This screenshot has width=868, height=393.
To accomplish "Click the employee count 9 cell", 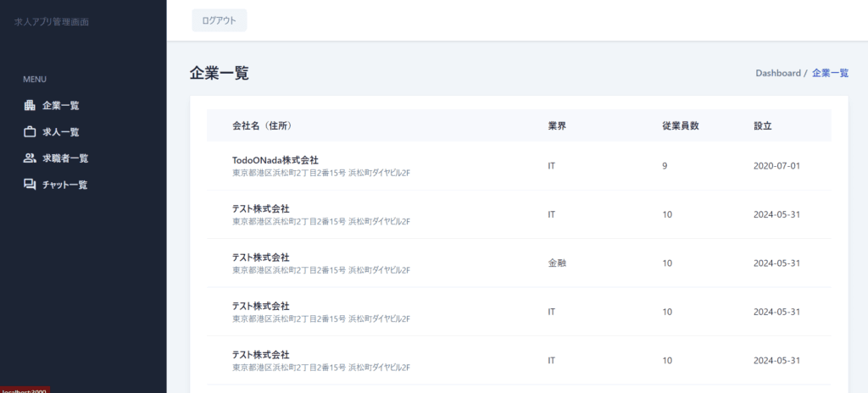I will pos(665,166).
